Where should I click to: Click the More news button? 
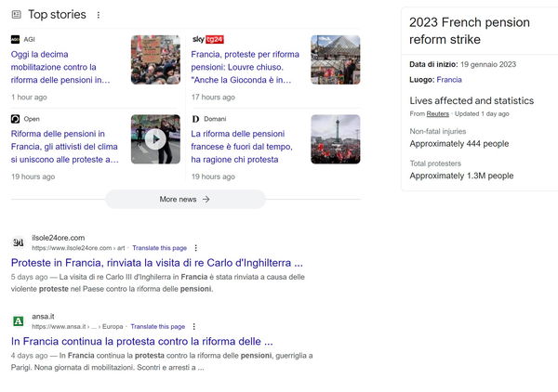point(185,200)
